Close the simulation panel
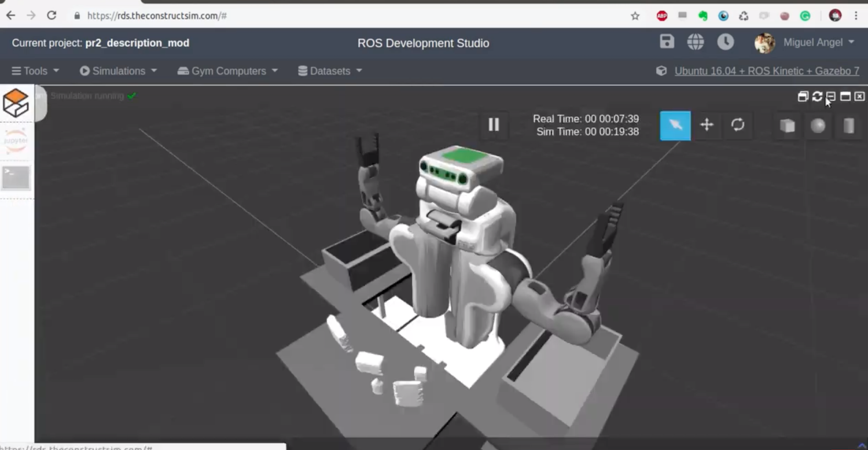This screenshot has width=868, height=450. (860, 97)
